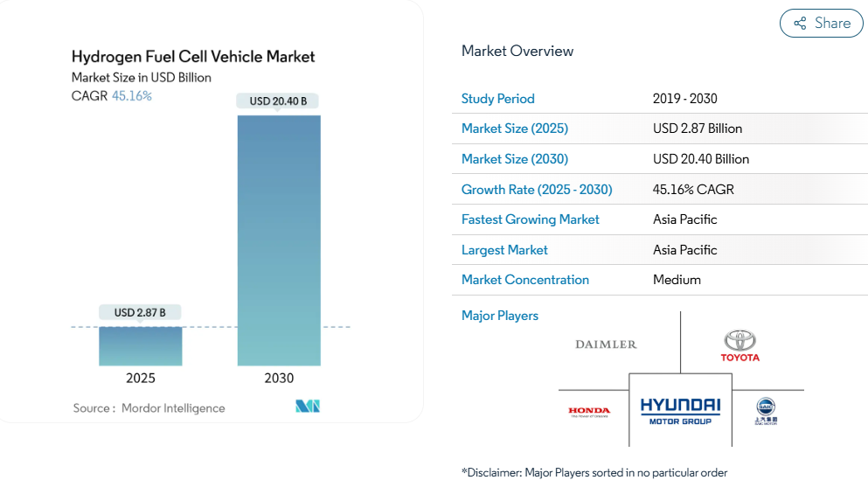Click the Market Size (2030) label
This screenshot has width=868, height=487.
point(514,159)
